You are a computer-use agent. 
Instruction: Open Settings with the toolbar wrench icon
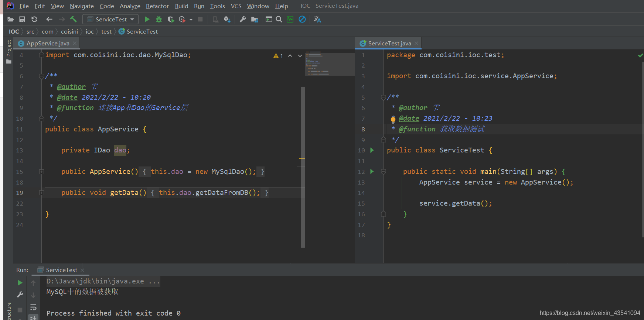[243, 19]
